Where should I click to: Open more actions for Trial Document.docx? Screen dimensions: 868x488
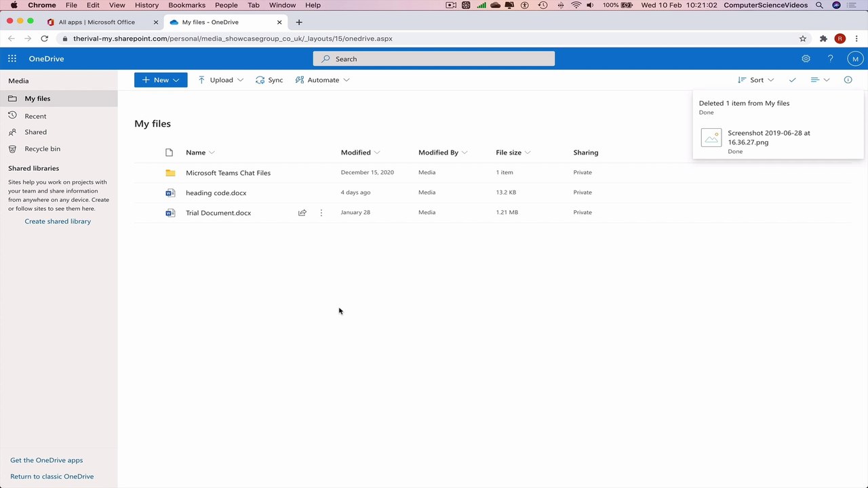[321, 213]
